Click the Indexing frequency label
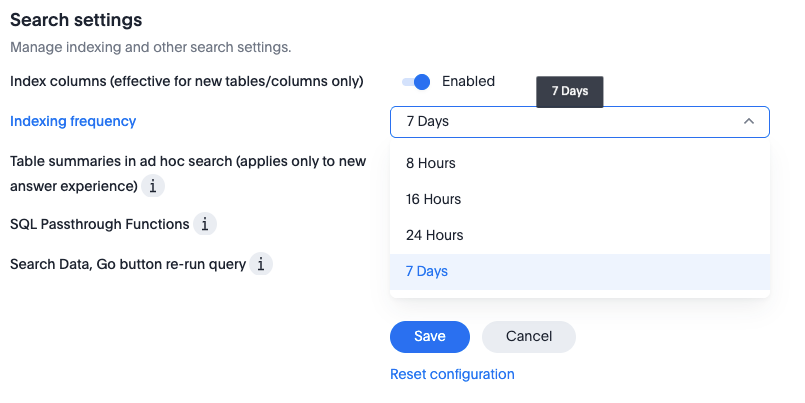Viewport: 805px width, 403px height. (73, 121)
